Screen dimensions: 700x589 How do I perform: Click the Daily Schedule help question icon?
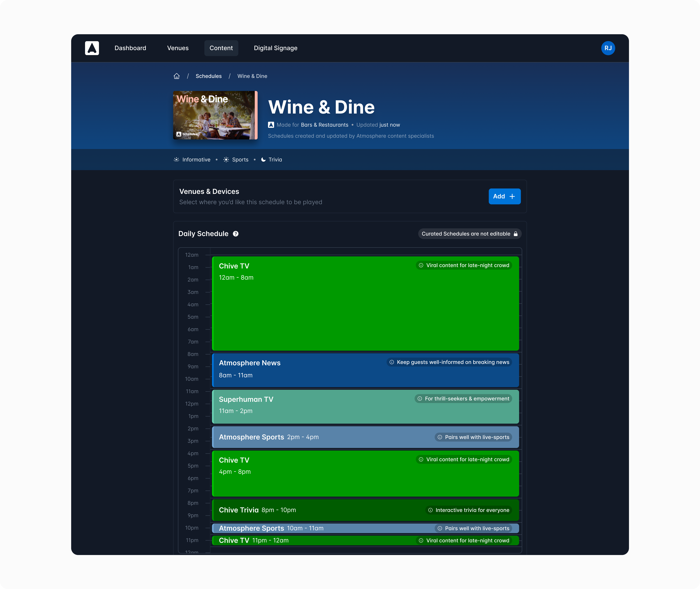[x=236, y=234]
